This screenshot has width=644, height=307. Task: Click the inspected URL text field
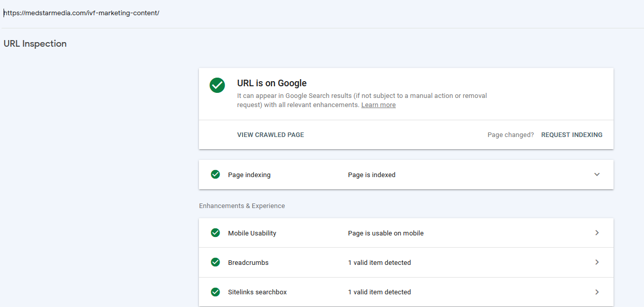click(x=322, y=13)
